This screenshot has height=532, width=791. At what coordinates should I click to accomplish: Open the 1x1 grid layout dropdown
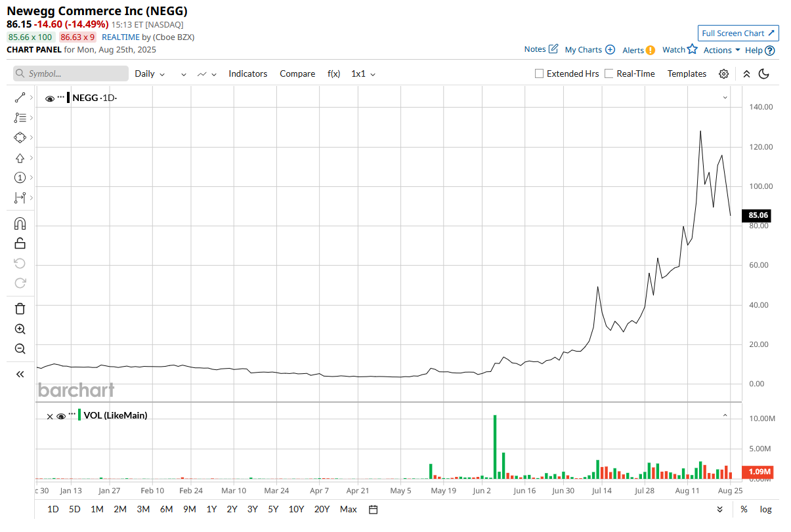[363, 73]
